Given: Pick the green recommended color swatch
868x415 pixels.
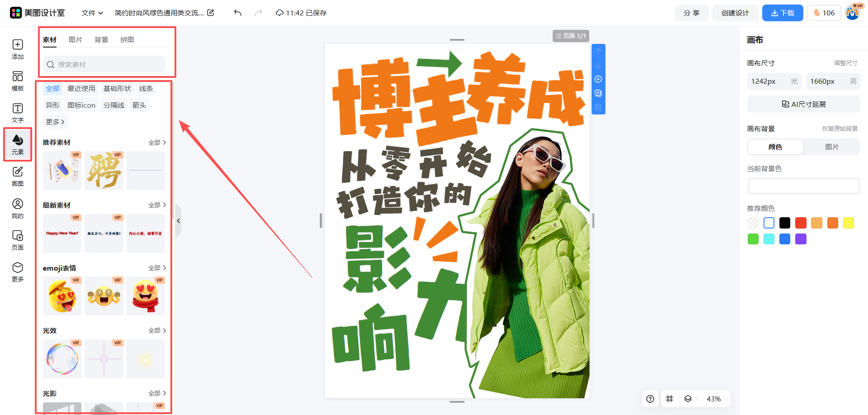Looking at the screenshot, I should coord(753,239).
